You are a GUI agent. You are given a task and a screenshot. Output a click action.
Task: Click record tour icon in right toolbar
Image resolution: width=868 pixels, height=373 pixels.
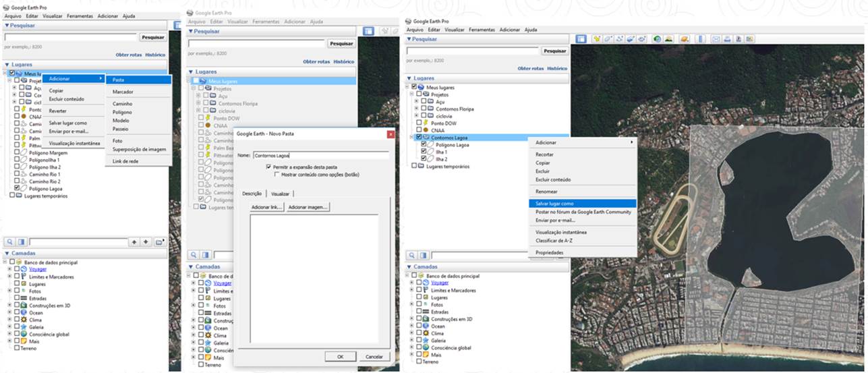pyautogui.click(x=642, y=39)
